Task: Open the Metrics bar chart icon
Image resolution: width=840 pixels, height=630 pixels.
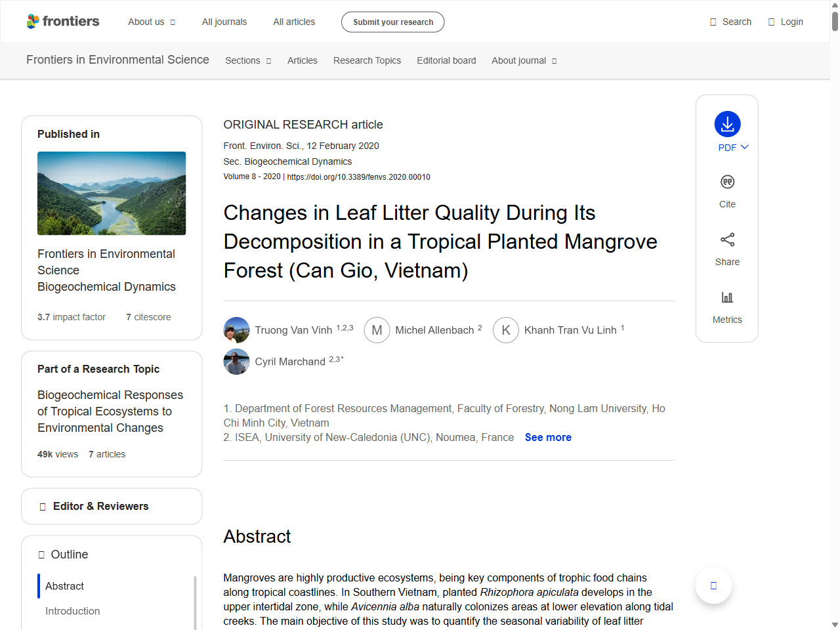Action: coord(727,297)
